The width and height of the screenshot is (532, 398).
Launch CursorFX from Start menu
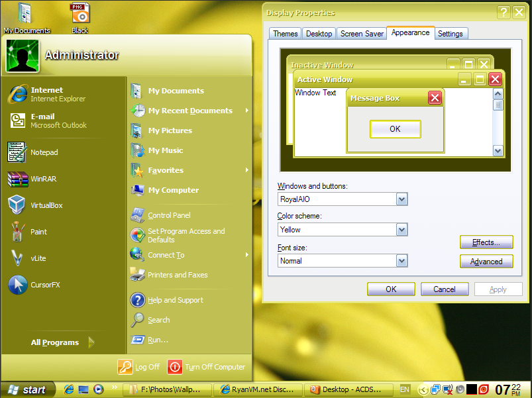(64, 285)
